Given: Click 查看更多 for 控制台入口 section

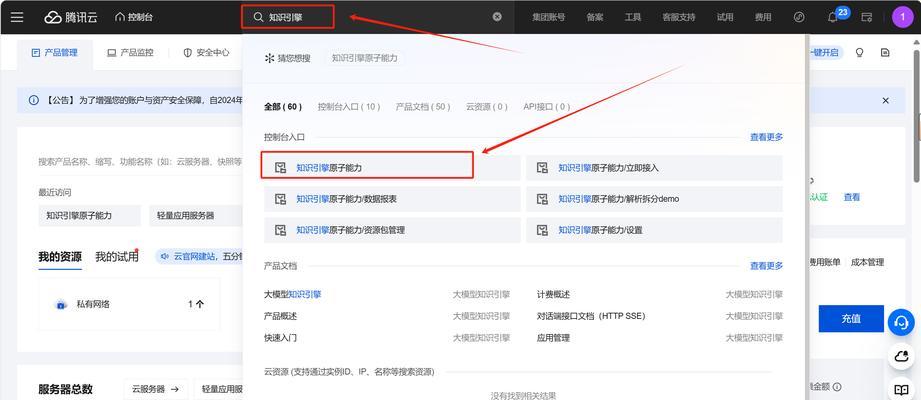Looking at the screenshot, I should click(x=767, y=137).
